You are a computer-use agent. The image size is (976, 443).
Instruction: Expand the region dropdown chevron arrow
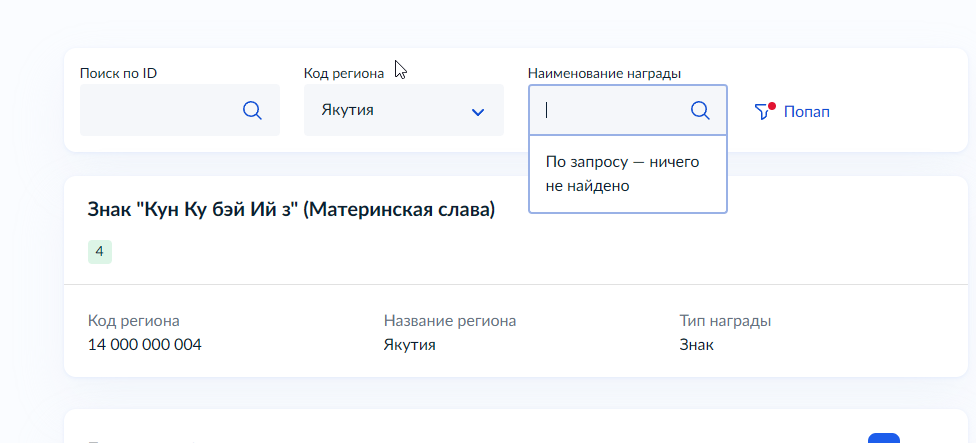478,111
